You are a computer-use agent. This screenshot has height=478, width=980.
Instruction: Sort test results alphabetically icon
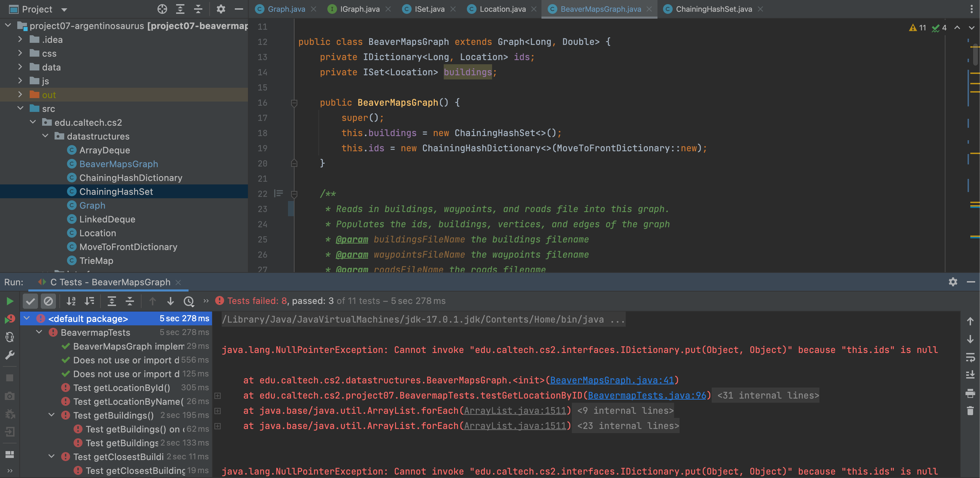(x=71, y=301)
